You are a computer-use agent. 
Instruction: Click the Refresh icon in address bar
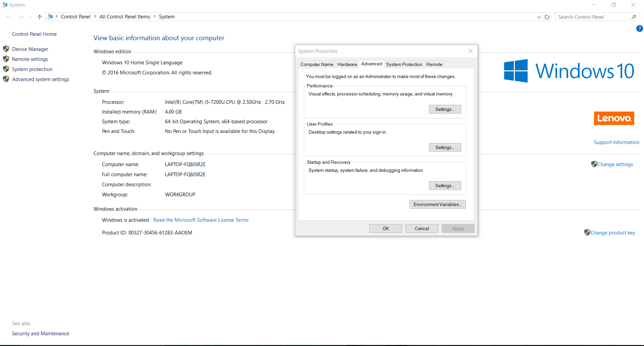point(547,17)
